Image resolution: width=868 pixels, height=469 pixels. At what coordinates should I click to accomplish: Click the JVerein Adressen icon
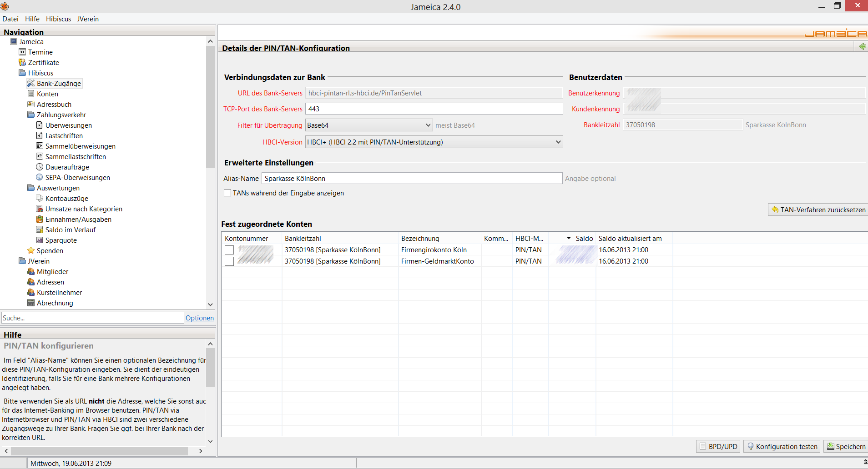coord(31,282)
